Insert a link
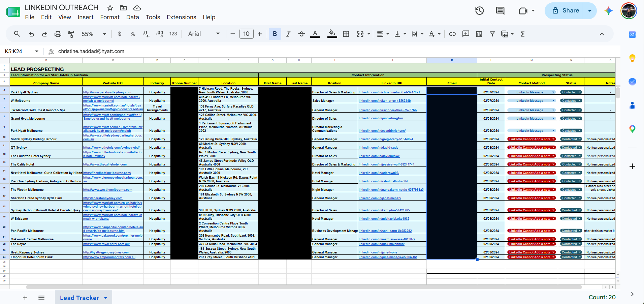This screenshot has height=304, width=644. point(452,34)
